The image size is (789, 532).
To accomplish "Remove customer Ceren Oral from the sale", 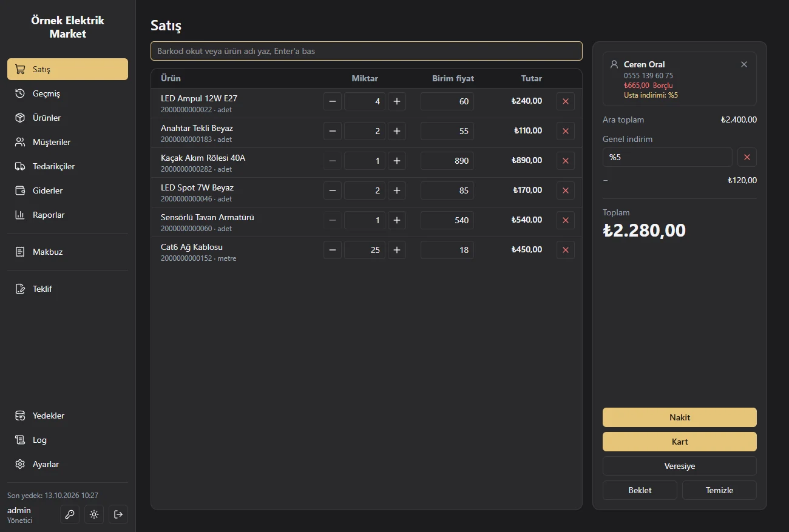I will pyautogui.click(x=744, y=64).
